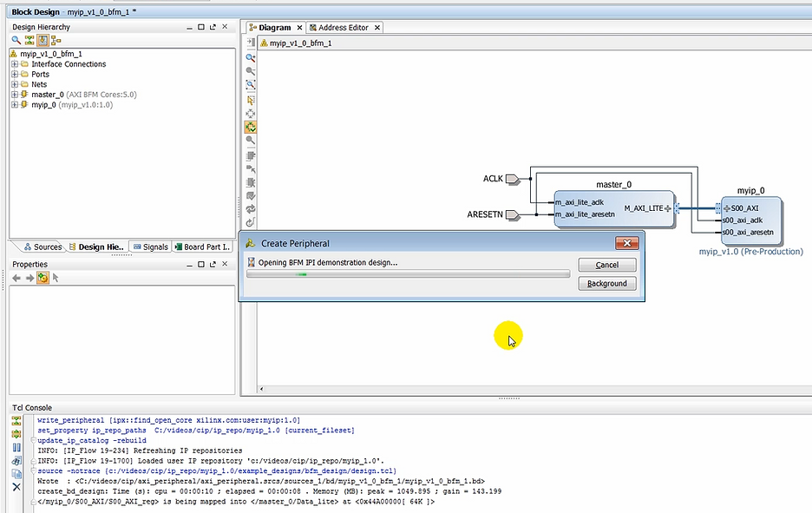812x513 pixels.
Task: Toggle the grouping view icon in Design Hierarchy
Action: click(x=55, y=42)
